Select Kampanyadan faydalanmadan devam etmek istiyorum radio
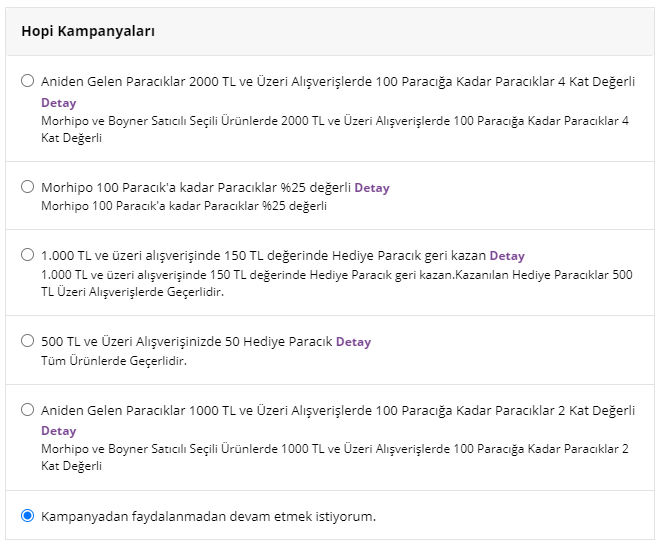The height and width of the screenshot is (555, 664). click(28, 516)
